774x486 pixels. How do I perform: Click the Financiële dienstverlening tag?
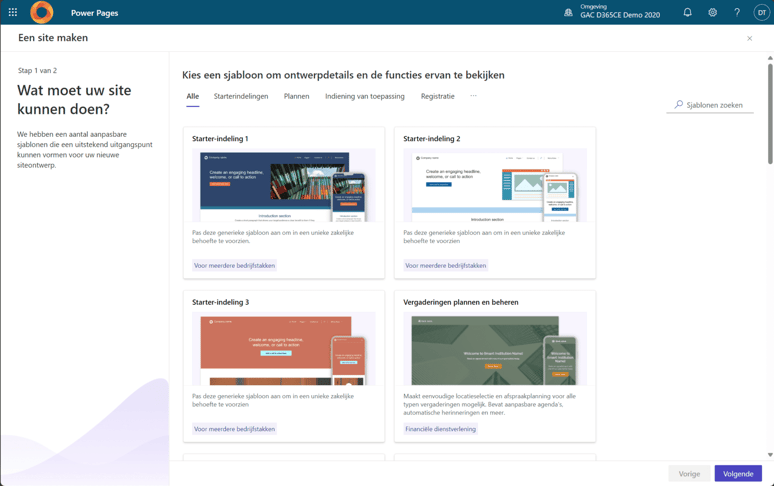[x=440, y=429]
